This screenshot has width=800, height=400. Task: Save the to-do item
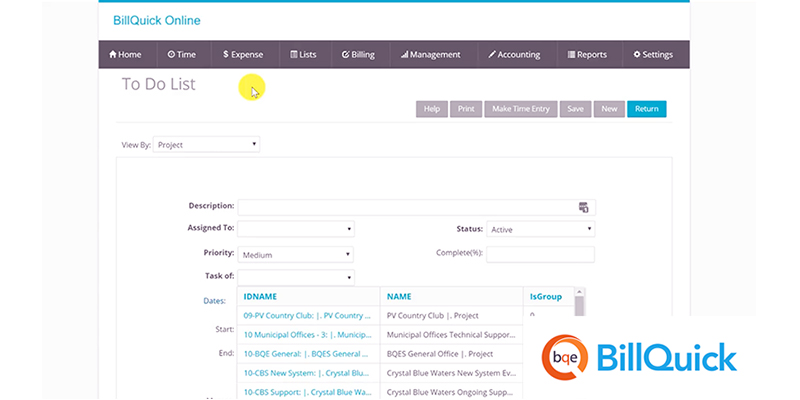(575, 109)
